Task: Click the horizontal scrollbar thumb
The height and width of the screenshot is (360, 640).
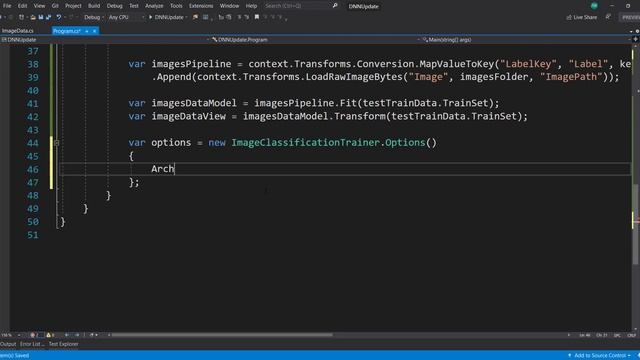Action: coord(222,335)
